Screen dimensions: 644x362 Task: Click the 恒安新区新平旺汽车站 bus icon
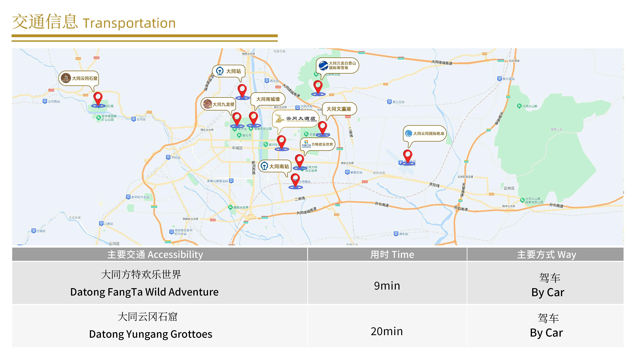(171, 232)
